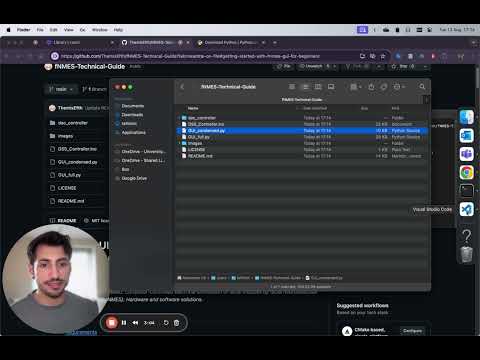Select LICENSE file in Finder list

pos(302,149)
